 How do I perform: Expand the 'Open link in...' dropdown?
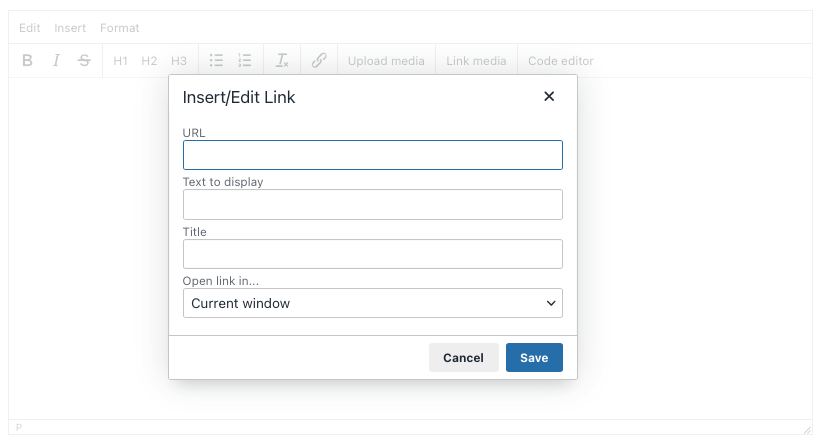(372, 303)
